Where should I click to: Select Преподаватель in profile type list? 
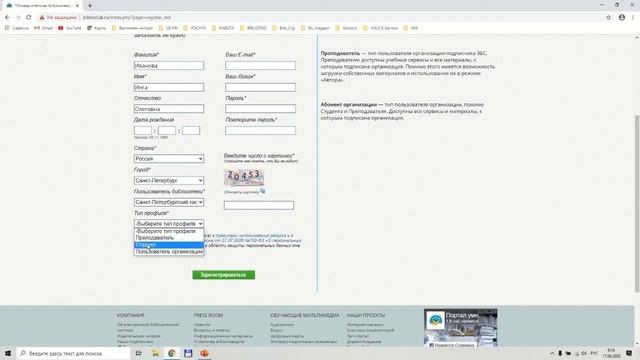coord(169,238)
